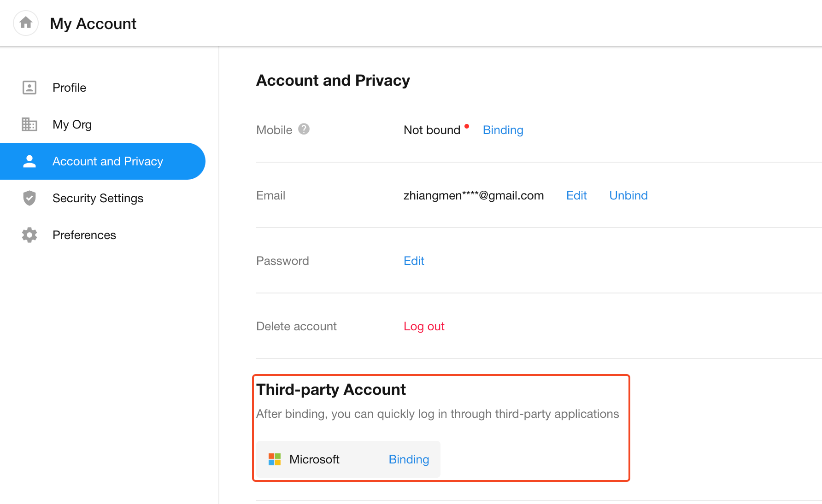Click the Preferences gear icon
The image size is (822, 504).
pos(29,235)
